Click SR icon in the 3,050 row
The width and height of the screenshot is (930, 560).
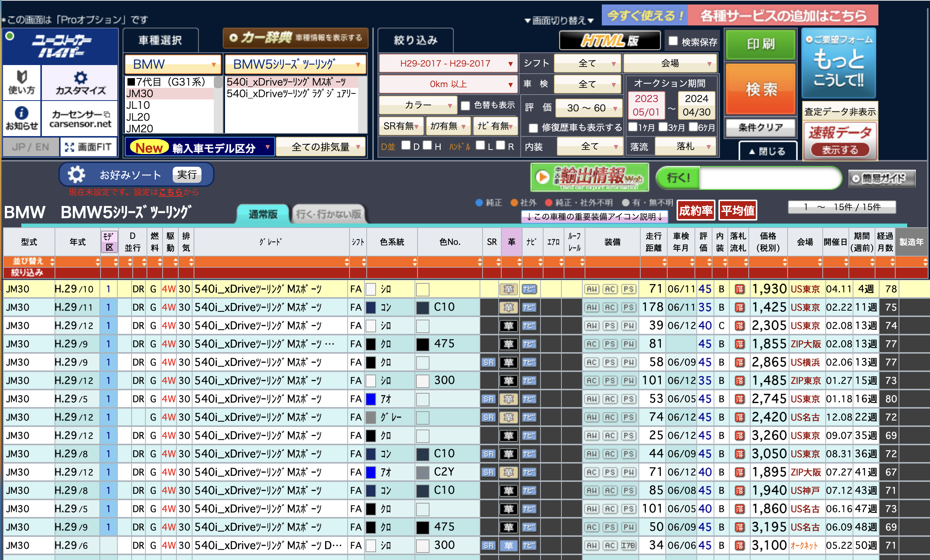[x=488, y=454]
